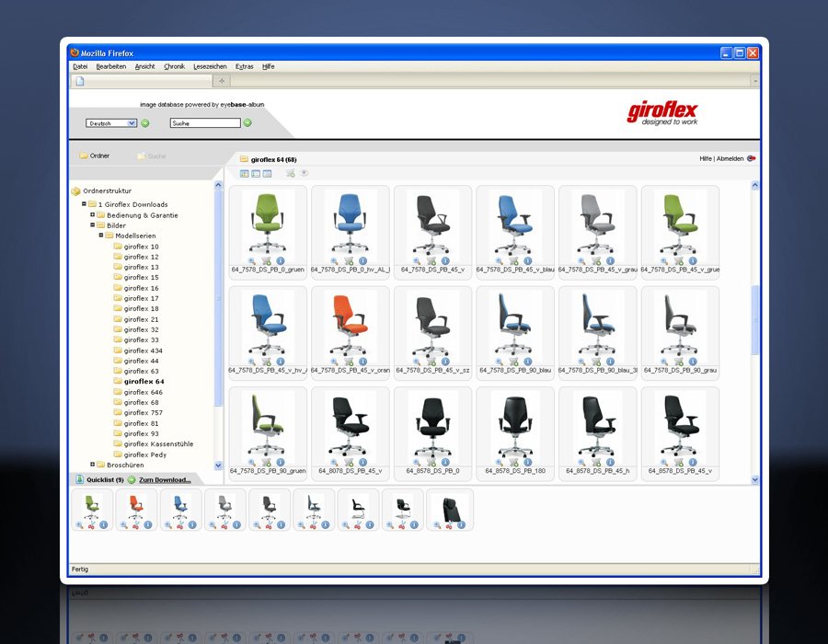This screenshot has width=828, height=644.
Task: Show info for 64_7578_DS_PB_0_gruen
Action: click(281, 260)
